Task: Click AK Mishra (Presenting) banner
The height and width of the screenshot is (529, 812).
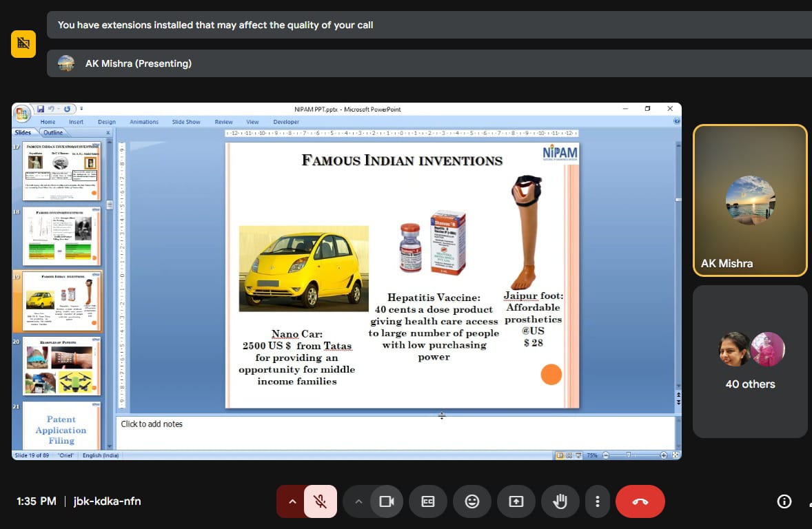Action: [x=429, y=63]
